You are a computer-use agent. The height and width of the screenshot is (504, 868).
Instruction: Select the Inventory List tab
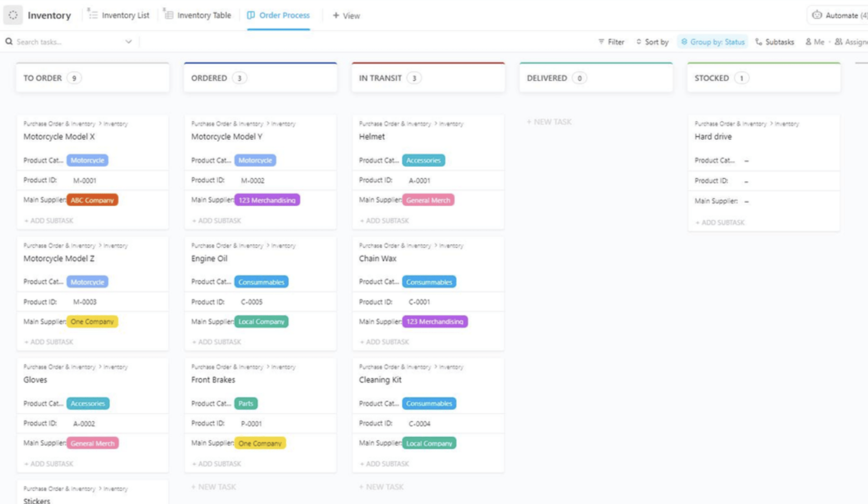(x=117, y=15)
